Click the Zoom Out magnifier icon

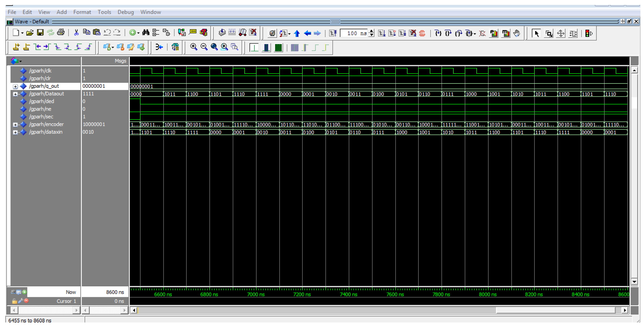tap(204, 47)
